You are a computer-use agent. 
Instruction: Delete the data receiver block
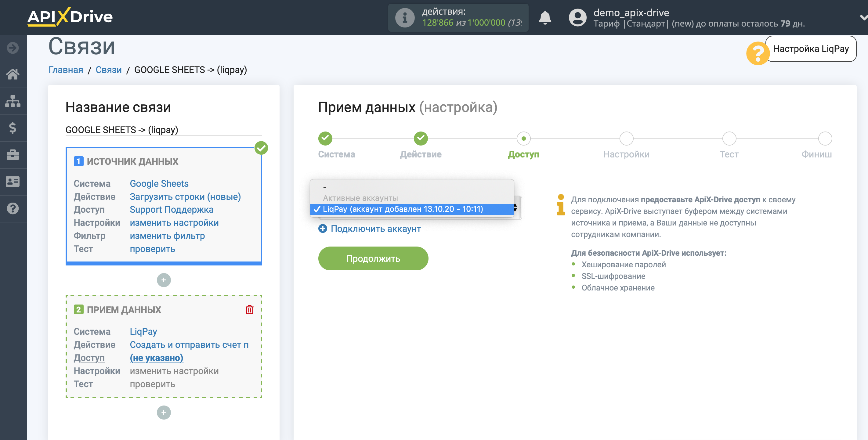click(x=249, y=310)
